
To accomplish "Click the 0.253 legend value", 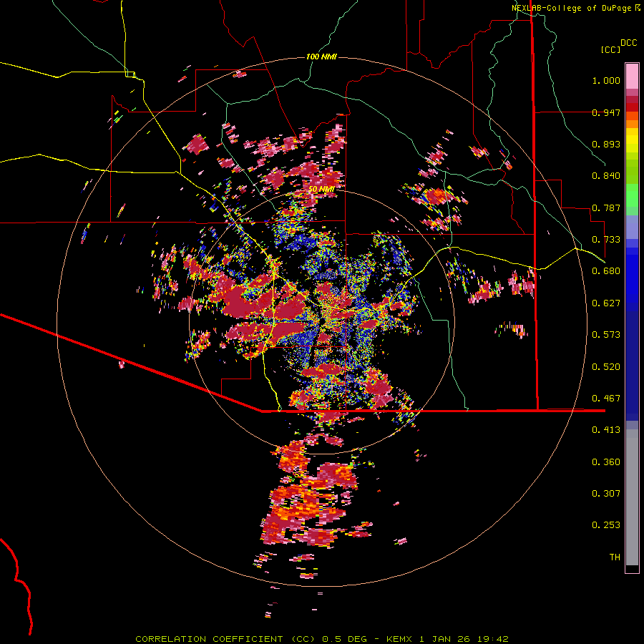I will pos(606,525).
